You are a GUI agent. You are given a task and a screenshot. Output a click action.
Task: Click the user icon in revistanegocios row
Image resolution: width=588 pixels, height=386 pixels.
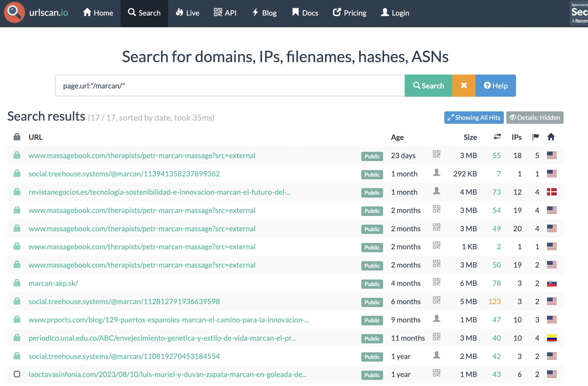pos(437,191)
